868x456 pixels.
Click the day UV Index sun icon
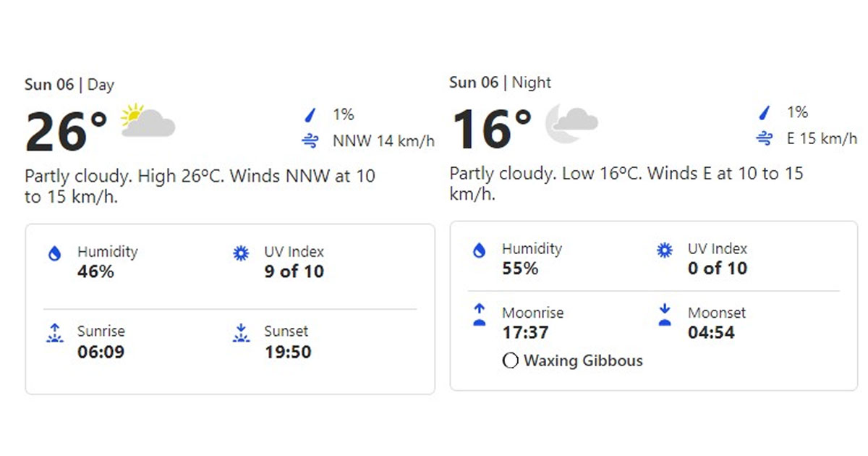point(241,253)
